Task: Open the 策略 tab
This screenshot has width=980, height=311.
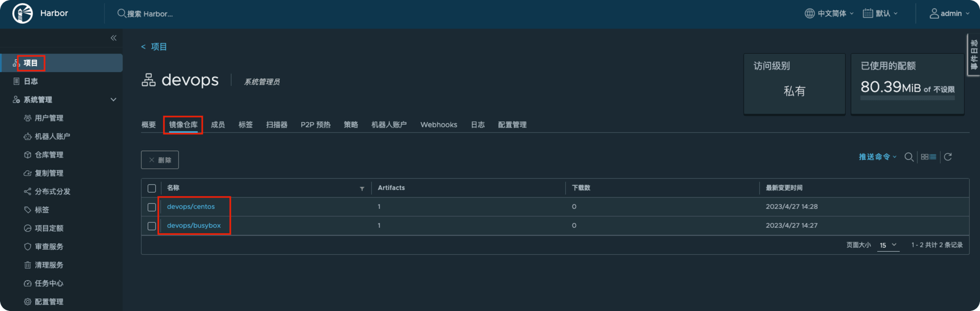Action: click(x=351, y=125)
